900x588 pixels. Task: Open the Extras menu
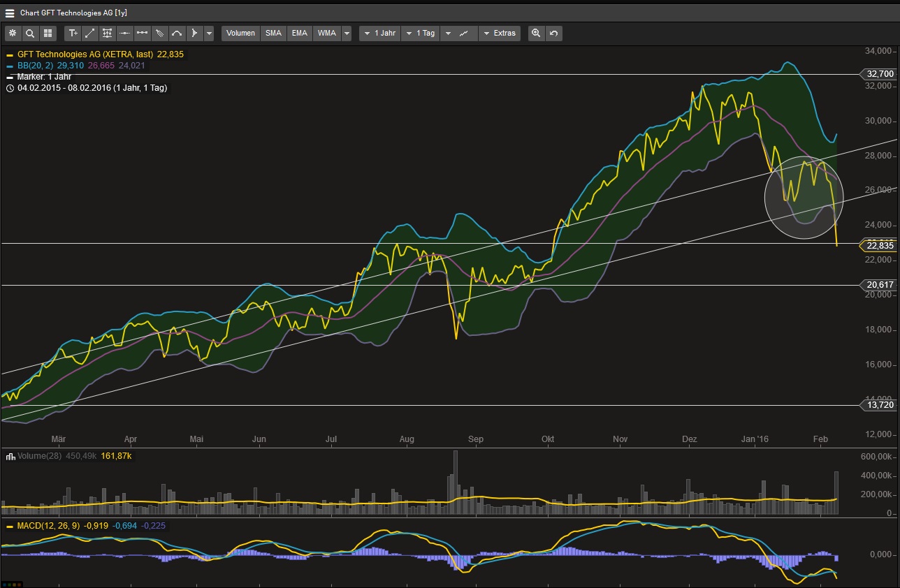499,33
